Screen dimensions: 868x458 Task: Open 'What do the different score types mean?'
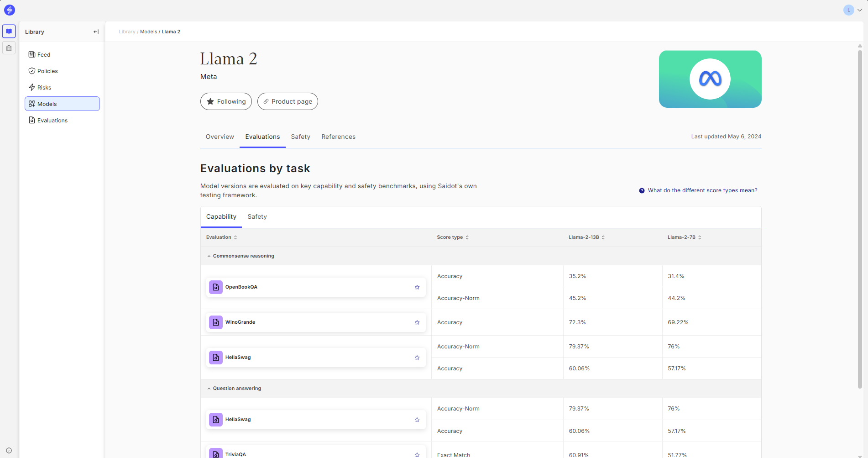coord(702,190)
